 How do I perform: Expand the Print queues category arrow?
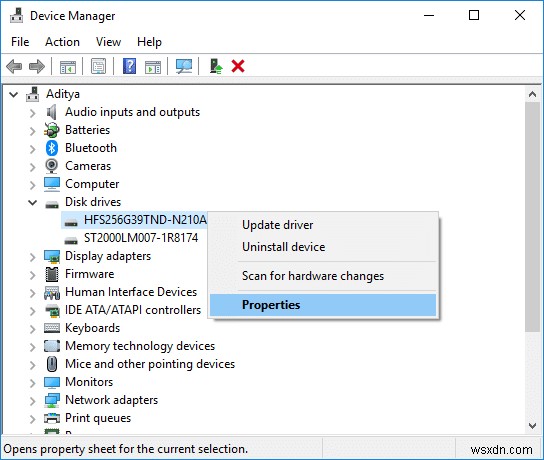coord(32,419)
